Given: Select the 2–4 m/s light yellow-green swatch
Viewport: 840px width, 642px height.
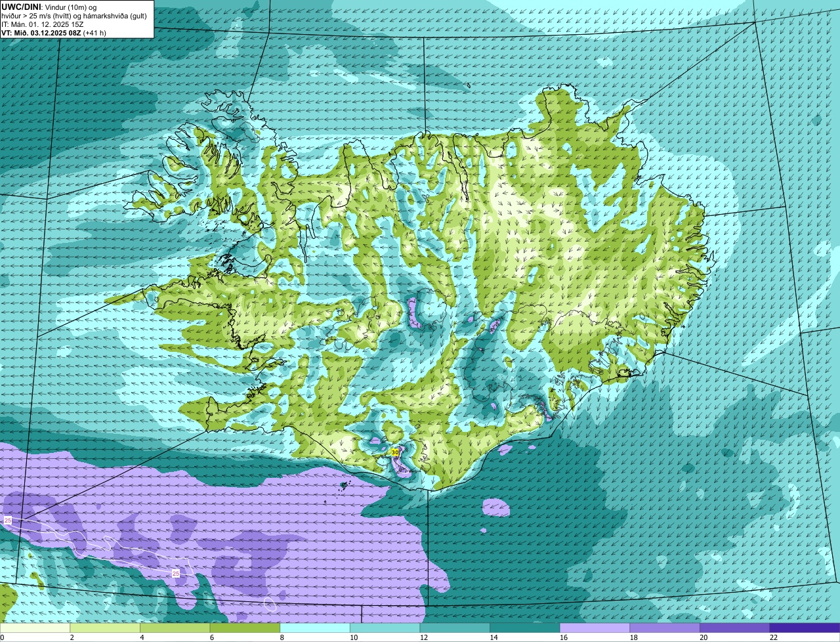Looking at the screenshot, I should 105,628.
